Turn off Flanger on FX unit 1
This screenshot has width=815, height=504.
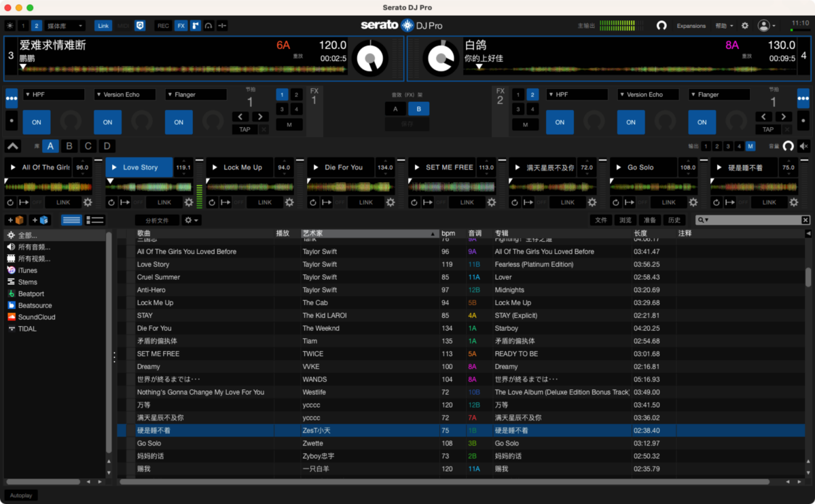(179, 122)
